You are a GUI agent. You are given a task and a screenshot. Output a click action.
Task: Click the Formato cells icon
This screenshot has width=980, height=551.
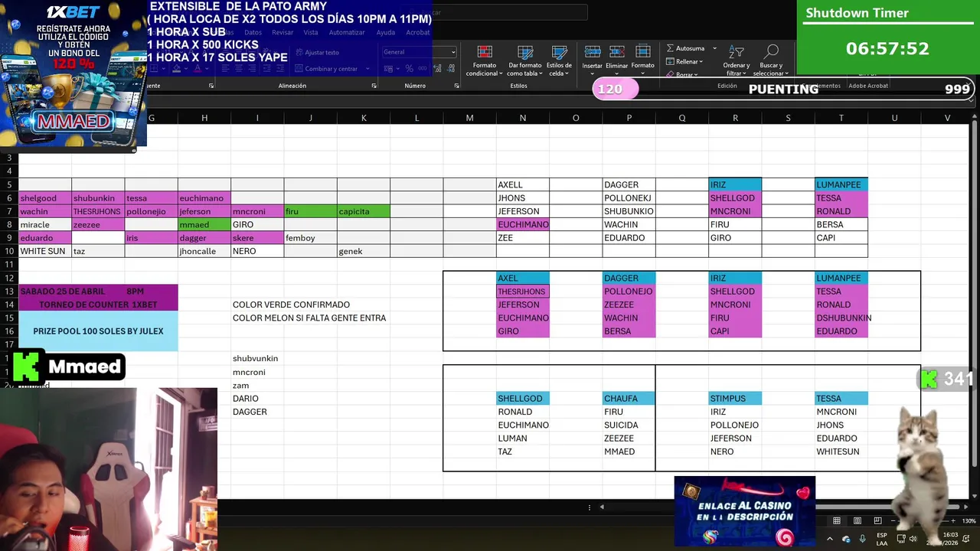point(643,51)
